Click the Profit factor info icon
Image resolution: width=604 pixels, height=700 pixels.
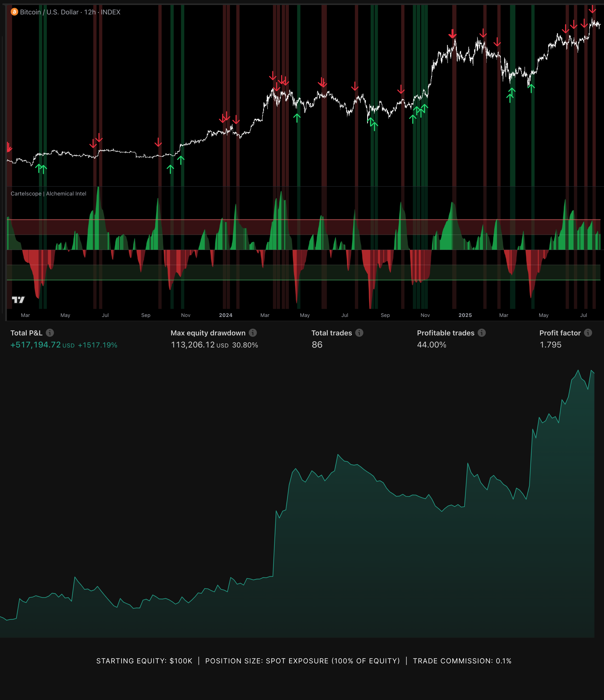[588, 333]
